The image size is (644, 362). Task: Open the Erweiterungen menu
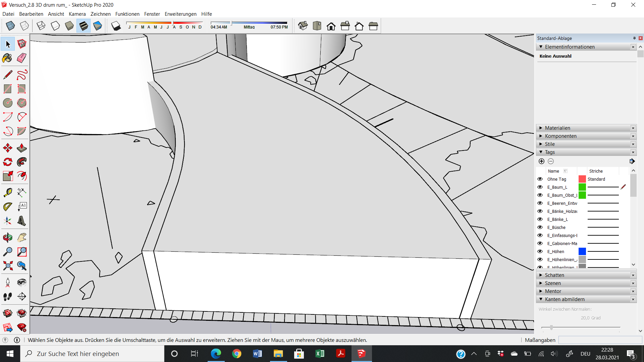pyautogui.click(x=180, y=14)
